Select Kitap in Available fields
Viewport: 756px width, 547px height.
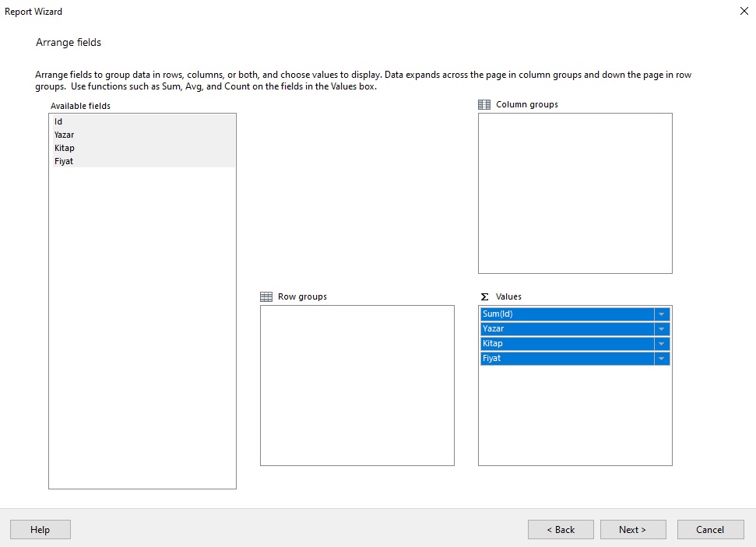click(x=142, y=148)
